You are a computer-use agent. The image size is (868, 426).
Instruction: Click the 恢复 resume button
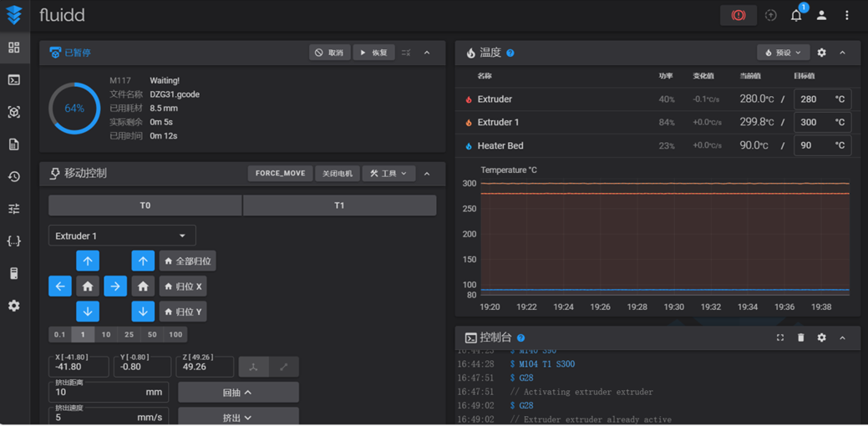(373, 53)
